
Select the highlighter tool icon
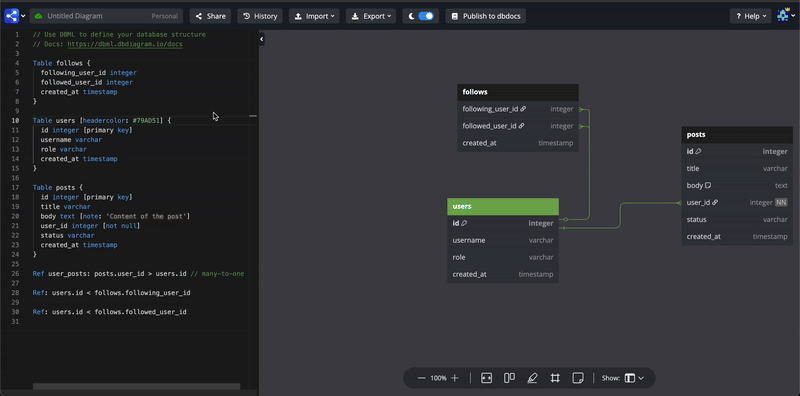click(x=532, y=378)
